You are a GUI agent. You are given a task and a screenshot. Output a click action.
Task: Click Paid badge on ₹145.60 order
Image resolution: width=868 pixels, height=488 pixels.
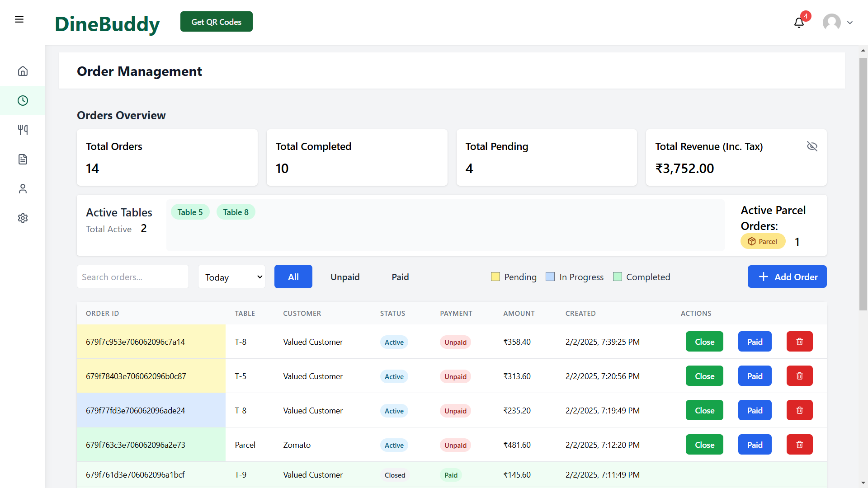(x=451, y=475)
